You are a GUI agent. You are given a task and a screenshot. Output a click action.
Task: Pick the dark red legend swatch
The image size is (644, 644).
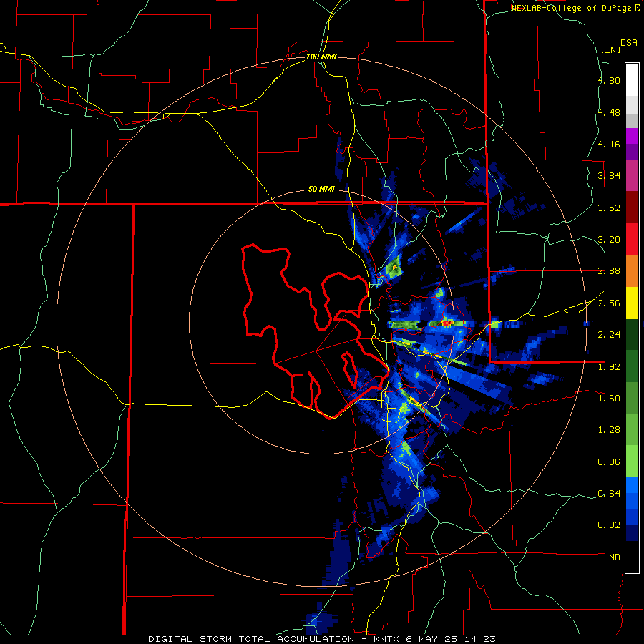click(632, 208)
